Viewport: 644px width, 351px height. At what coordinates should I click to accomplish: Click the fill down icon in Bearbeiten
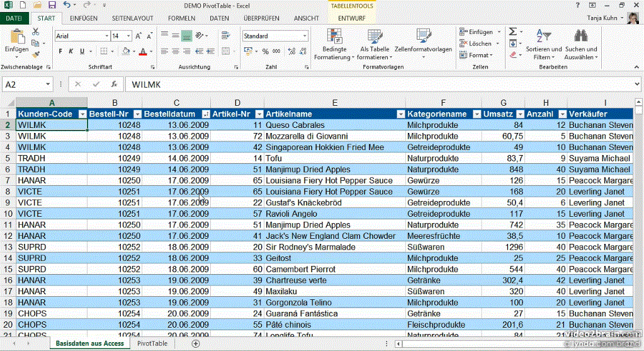pos(513,43)
